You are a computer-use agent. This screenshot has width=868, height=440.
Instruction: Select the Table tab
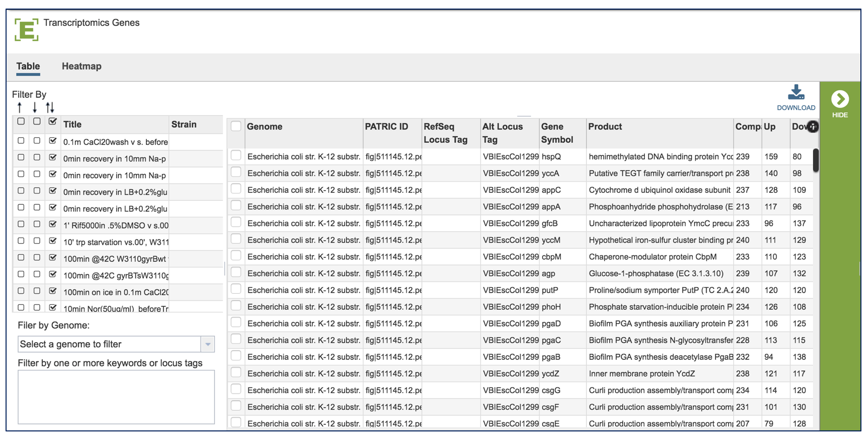pos(28,66)
